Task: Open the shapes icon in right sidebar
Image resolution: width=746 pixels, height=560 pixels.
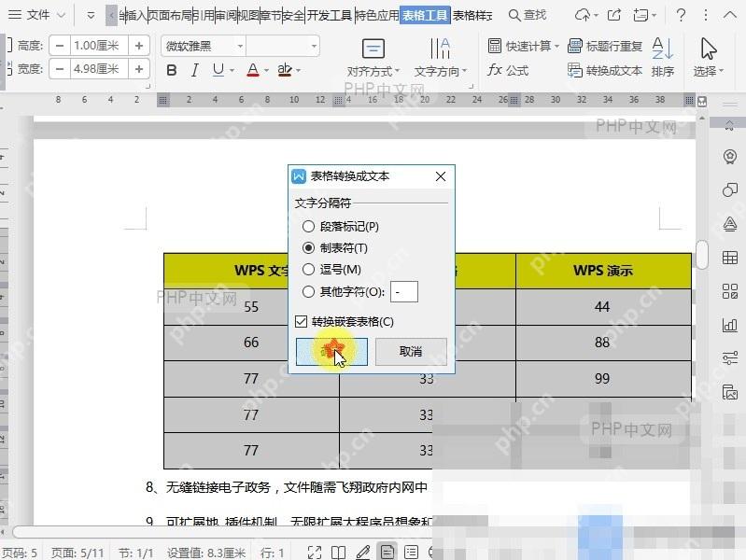Action: pyautogui.click(x=730, y=190)
